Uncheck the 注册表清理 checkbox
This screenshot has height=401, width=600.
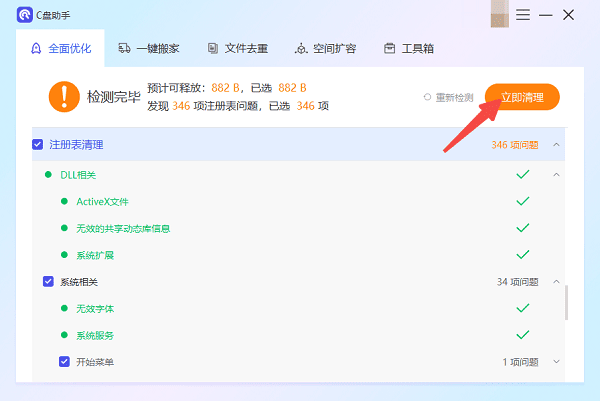pos(38,145)
